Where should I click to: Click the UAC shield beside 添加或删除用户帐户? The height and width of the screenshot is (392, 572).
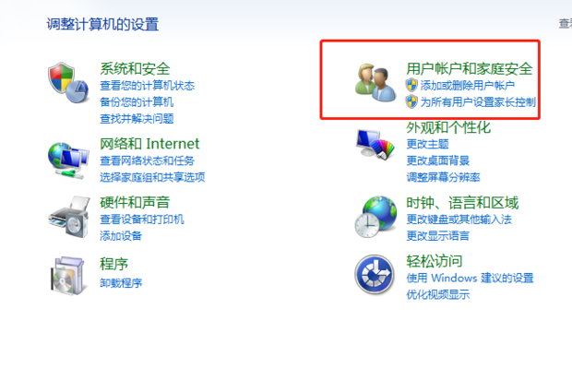(x=411, y=85)
